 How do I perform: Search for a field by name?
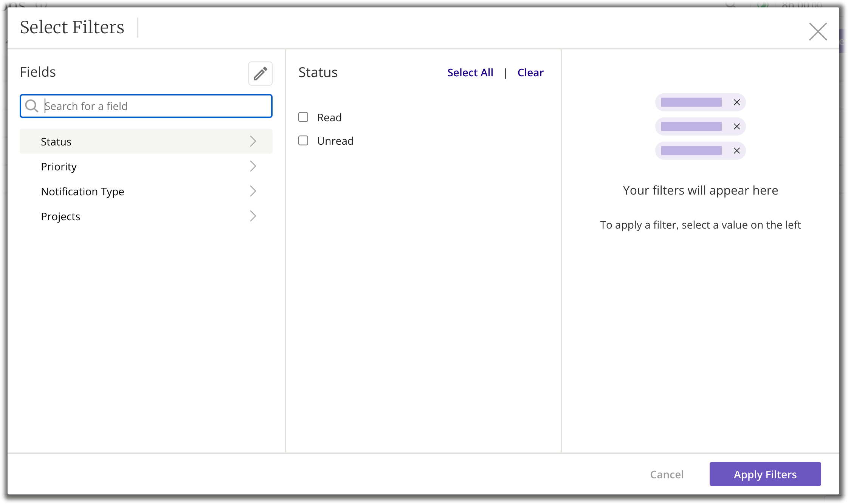pos(146,106)
